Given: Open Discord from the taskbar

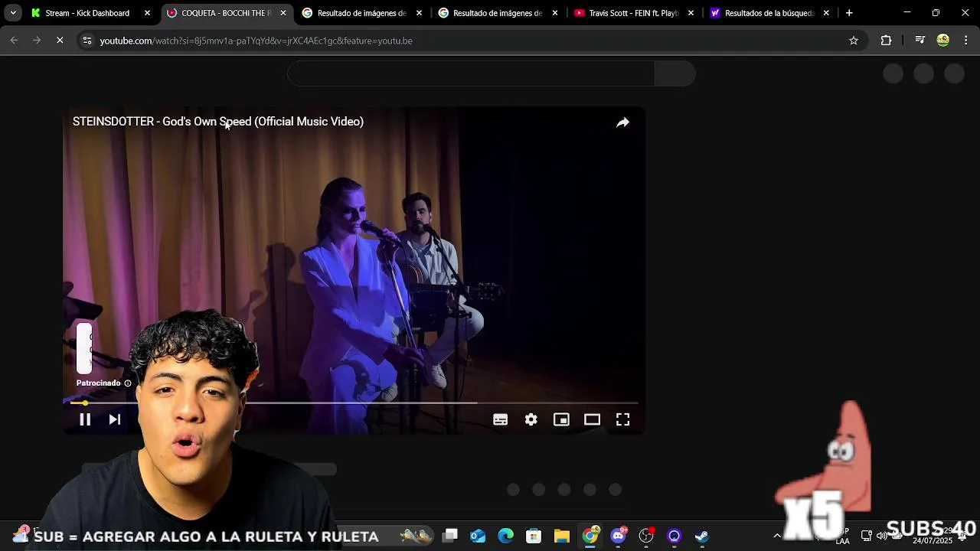Looking at the screenshot, I should point(619,536).
